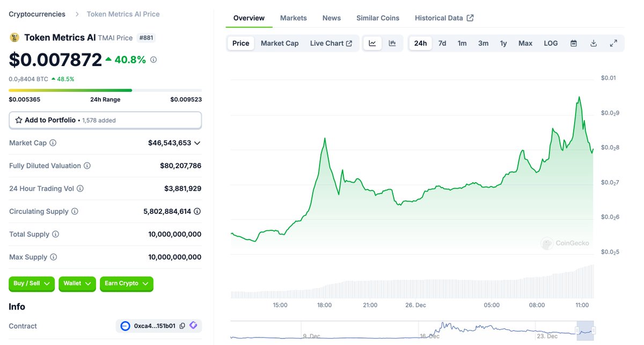Image resolution: width=644 pixels, height=345 pixels.
Task: Click the Token Metrics AI coin logo
Action: pyautogui.click(x=14, y=38)
